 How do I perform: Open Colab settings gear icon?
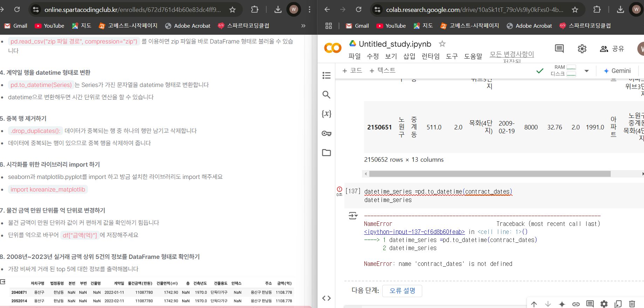[582, 49]
